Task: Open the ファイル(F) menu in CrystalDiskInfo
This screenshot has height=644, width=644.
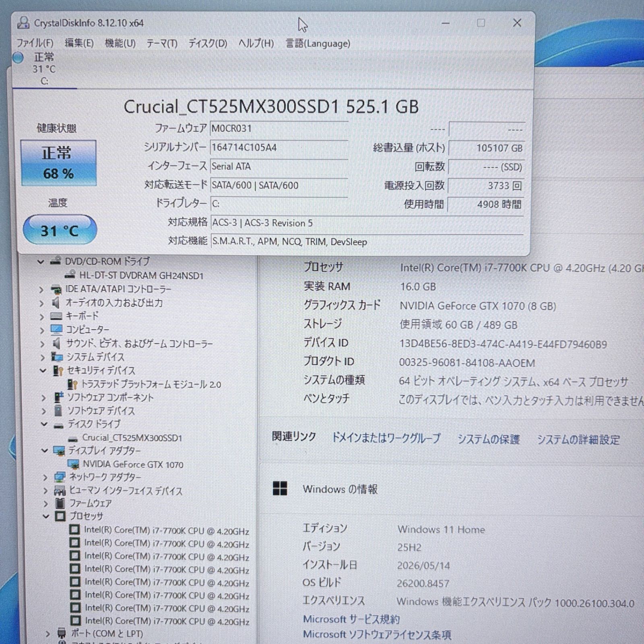Action: (x=35, y=43)
